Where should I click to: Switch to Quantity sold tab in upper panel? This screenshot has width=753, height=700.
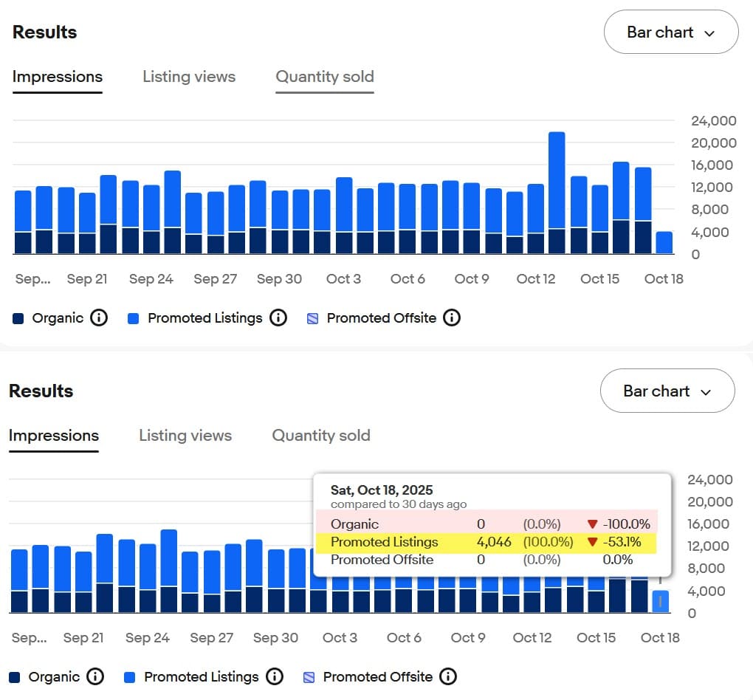324,77
